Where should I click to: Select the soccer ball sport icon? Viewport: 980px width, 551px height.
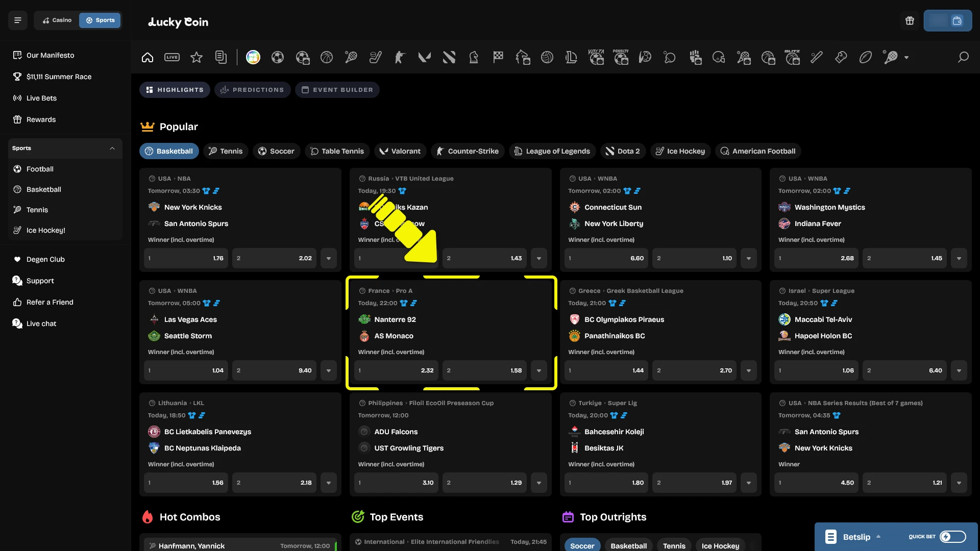click(278, 57)
